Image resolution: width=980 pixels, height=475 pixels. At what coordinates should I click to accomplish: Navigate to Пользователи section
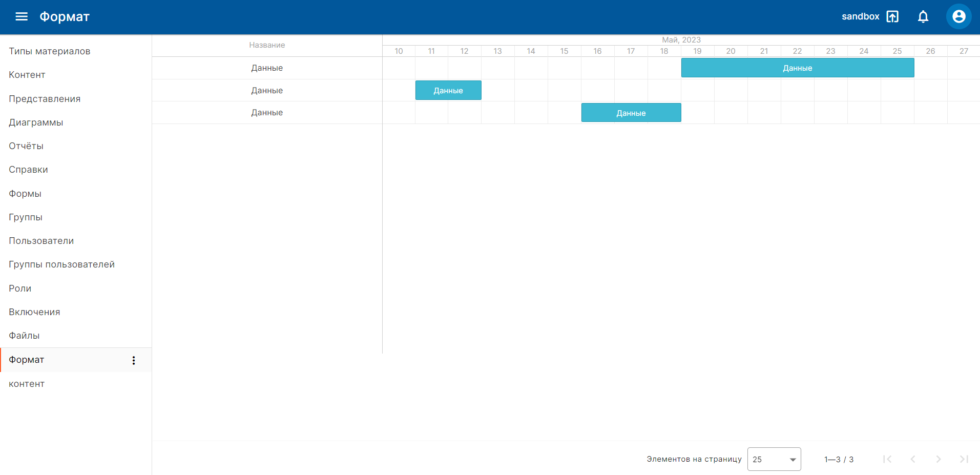[41, 241]
